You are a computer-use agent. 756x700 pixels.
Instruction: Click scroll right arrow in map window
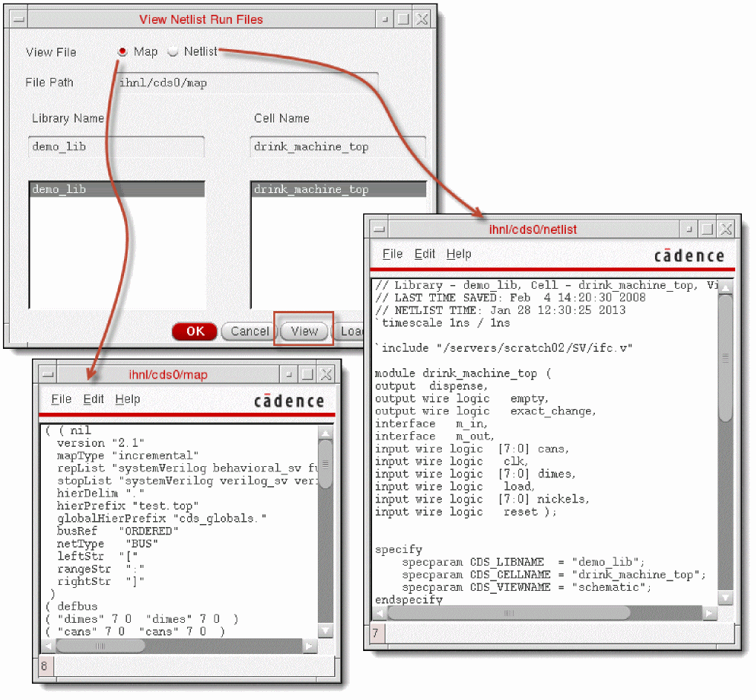coord(310,646)
